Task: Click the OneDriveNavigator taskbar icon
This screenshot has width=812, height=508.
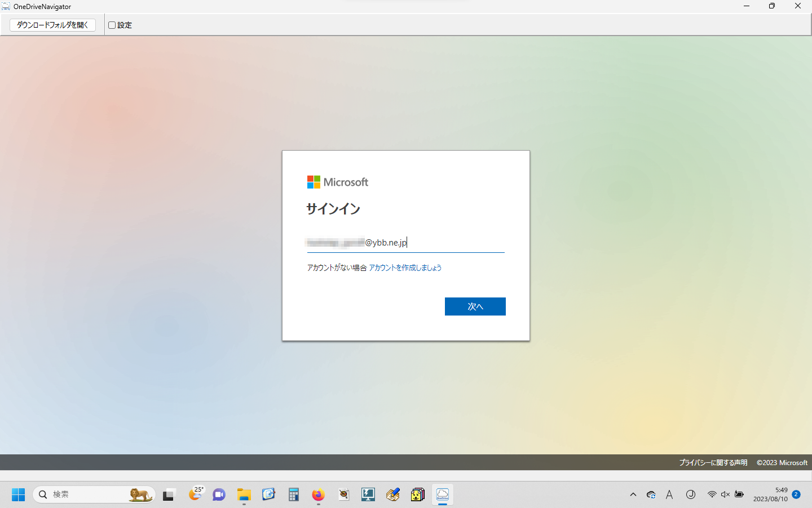Action: point(443,495)
